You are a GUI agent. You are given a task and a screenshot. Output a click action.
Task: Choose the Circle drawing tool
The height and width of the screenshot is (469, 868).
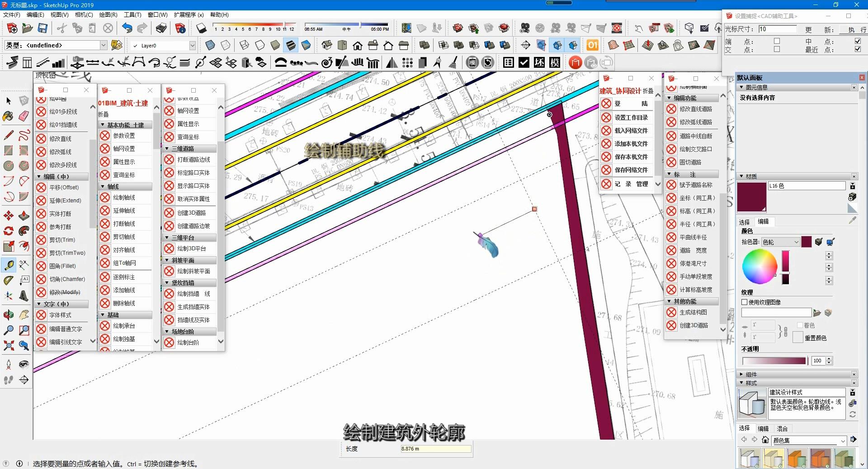pyautogui.click(x=9, y=166)
